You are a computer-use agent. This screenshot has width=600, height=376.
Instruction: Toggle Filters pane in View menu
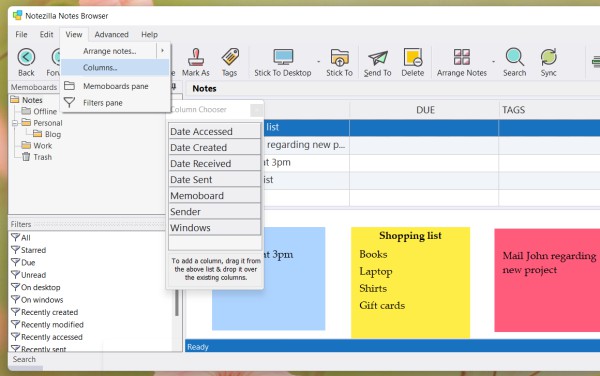[115, 103]
